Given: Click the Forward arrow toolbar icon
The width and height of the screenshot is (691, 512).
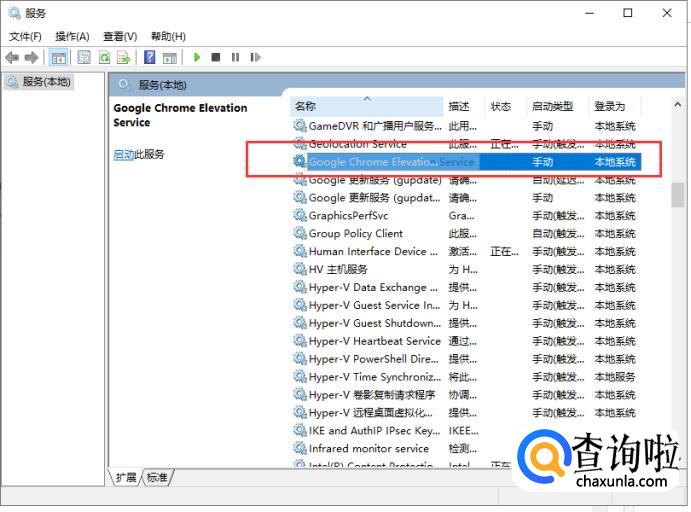Looking at the screenshot, I should [x=31, y=57].
